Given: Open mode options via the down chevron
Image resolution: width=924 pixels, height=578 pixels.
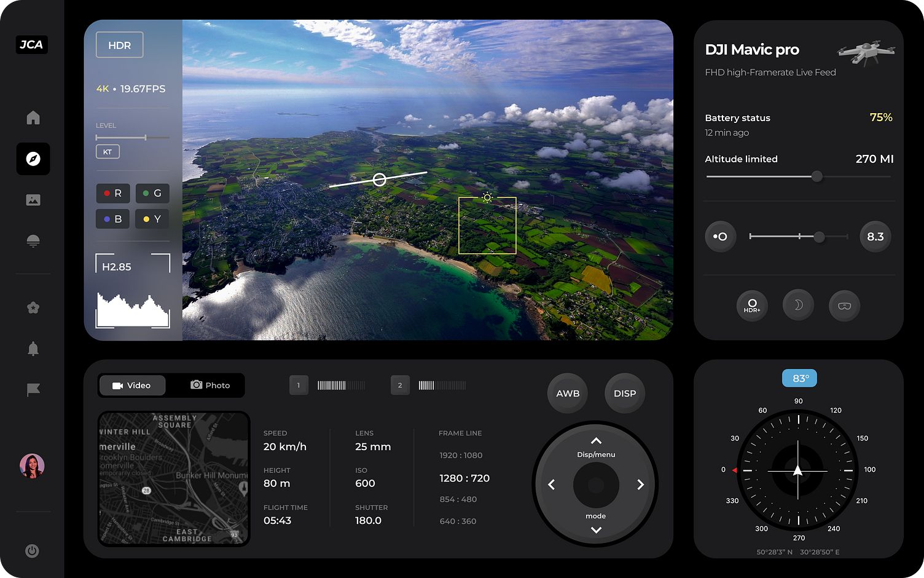Looking at the screenshot, I should (595, 529).
